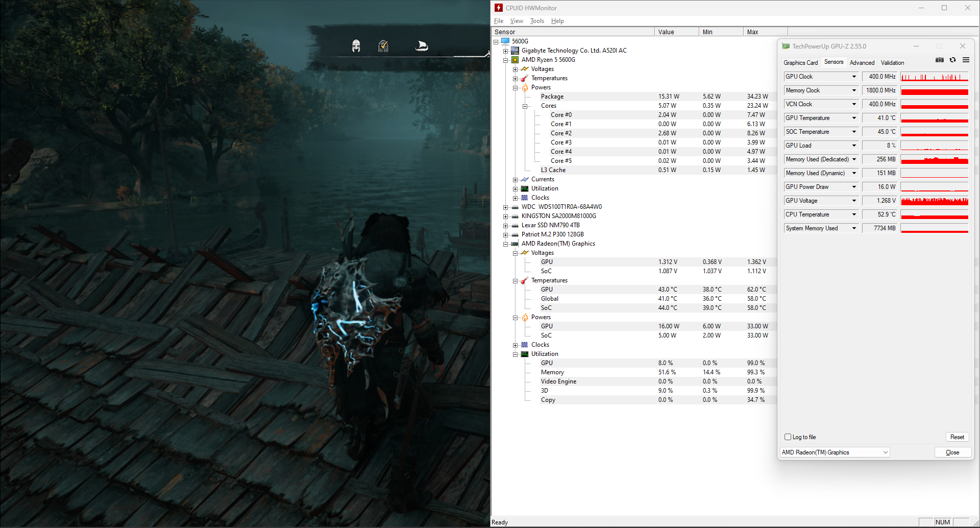The image size is (980, 528).
Task: Click the graphics card icon beside AMD Radeon(TM) Graphics node
Action: [x=515, y=244]
